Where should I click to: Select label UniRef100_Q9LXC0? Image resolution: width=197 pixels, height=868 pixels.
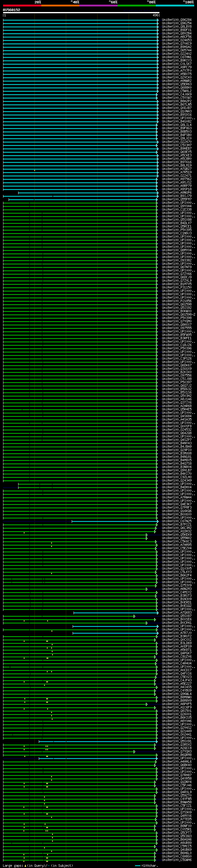click(176, 139)
